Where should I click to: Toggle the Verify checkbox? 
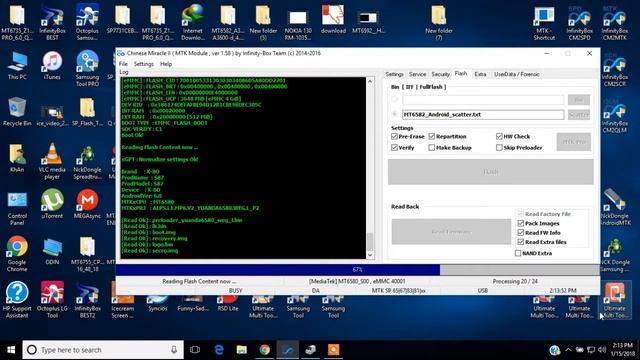coord(394,148)
